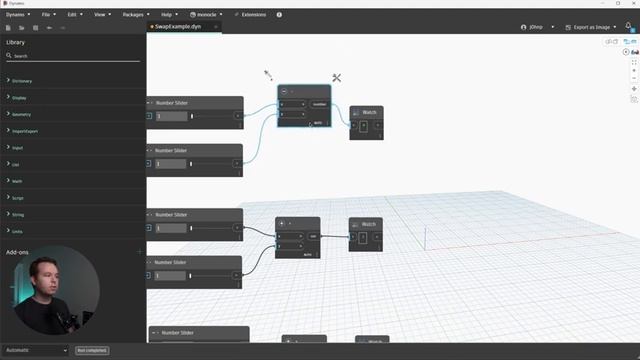Click the New file toolbar icon
The height and width of the screenshot is (360, 640).
[8, 28]
